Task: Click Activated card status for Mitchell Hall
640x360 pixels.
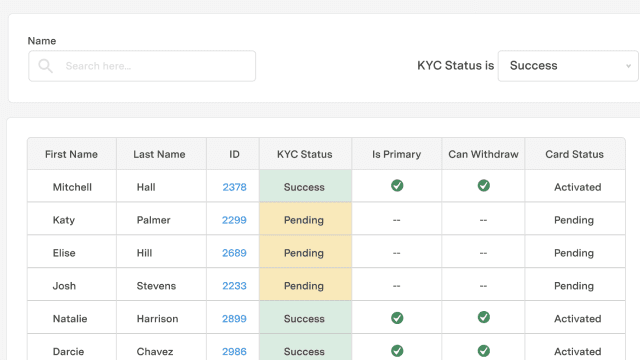Action: 578,187
